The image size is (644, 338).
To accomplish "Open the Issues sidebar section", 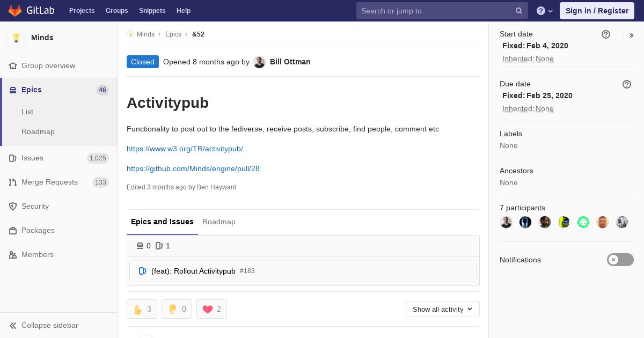I will 59,158.
